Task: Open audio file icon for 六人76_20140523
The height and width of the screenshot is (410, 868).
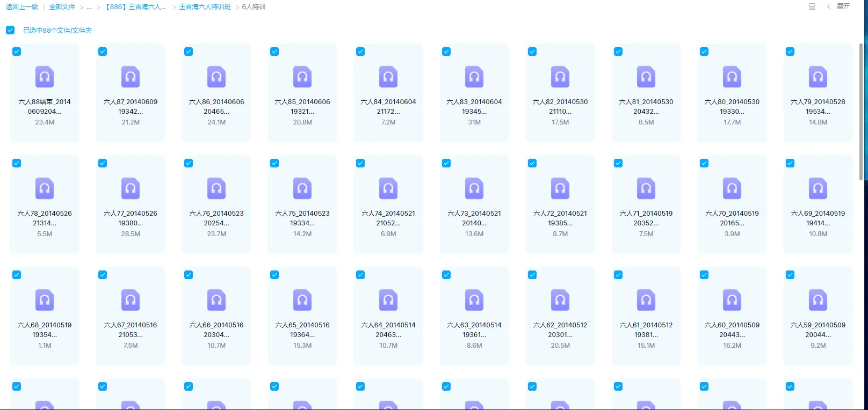Action: (216, 188)
